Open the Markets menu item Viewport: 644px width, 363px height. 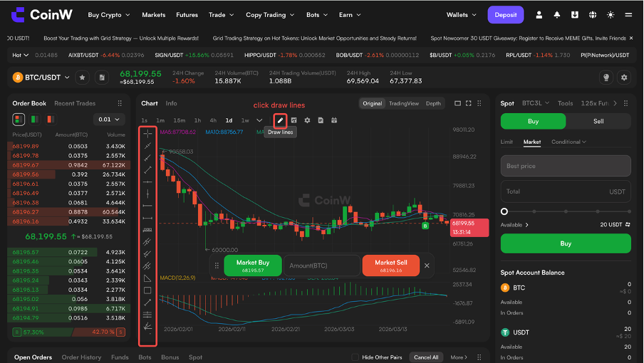154,15
